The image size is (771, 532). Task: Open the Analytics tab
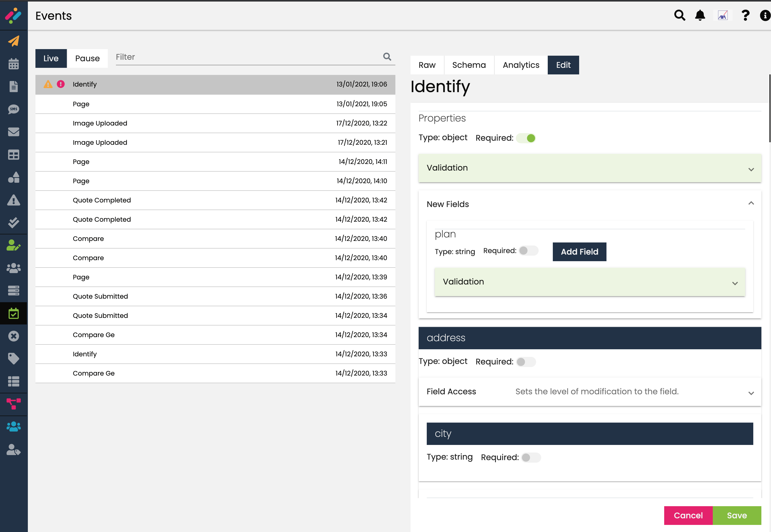(521, 65)
